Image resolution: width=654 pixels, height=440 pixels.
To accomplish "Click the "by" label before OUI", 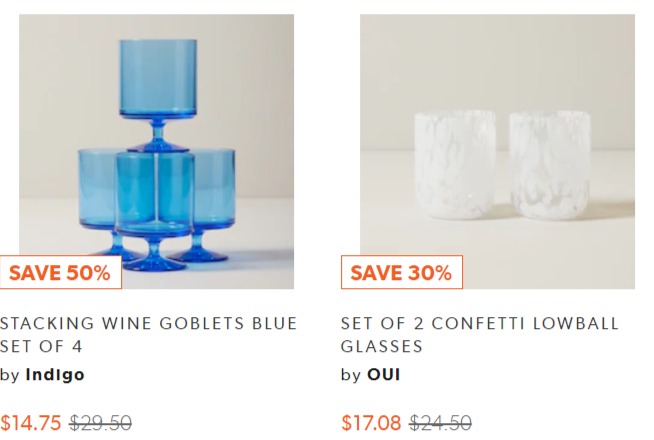I will point(350,375).
